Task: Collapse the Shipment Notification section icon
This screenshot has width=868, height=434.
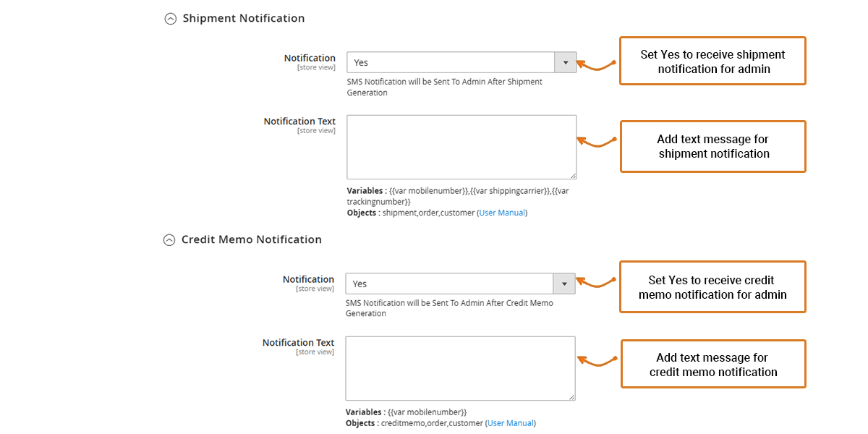Action: pos(171,20)
